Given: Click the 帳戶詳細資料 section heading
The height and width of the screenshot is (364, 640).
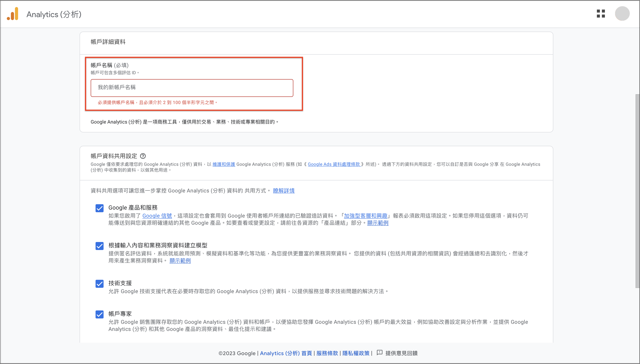Looking at the screenshot, I should pos(108,42).
